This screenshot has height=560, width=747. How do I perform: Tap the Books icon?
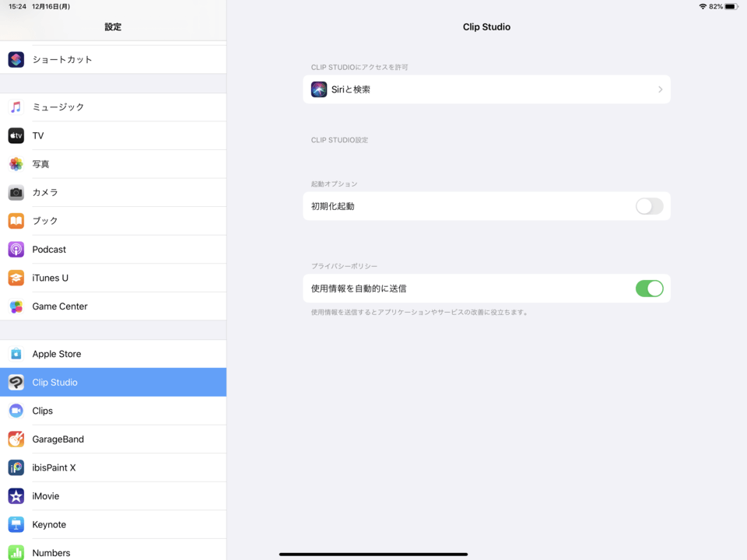click(16, 221)
